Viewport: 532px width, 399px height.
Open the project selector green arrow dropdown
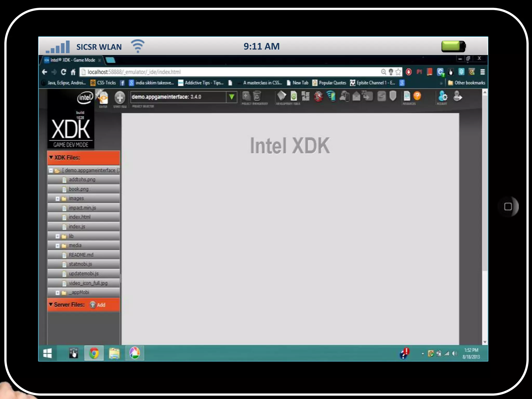(231, 97)
